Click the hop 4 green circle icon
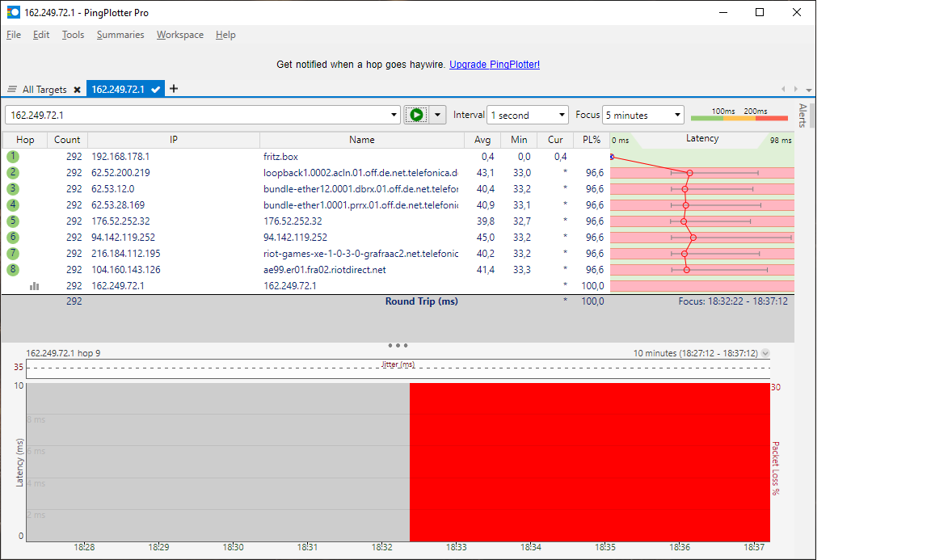931x560 pixels. click(12, 205)
